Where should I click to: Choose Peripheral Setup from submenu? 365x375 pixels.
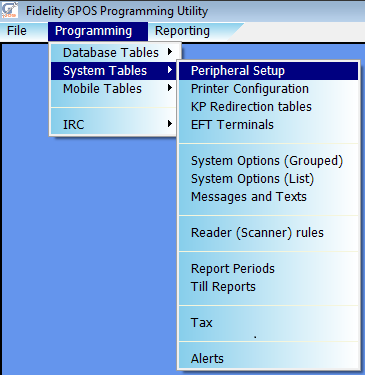pos(269,71)
